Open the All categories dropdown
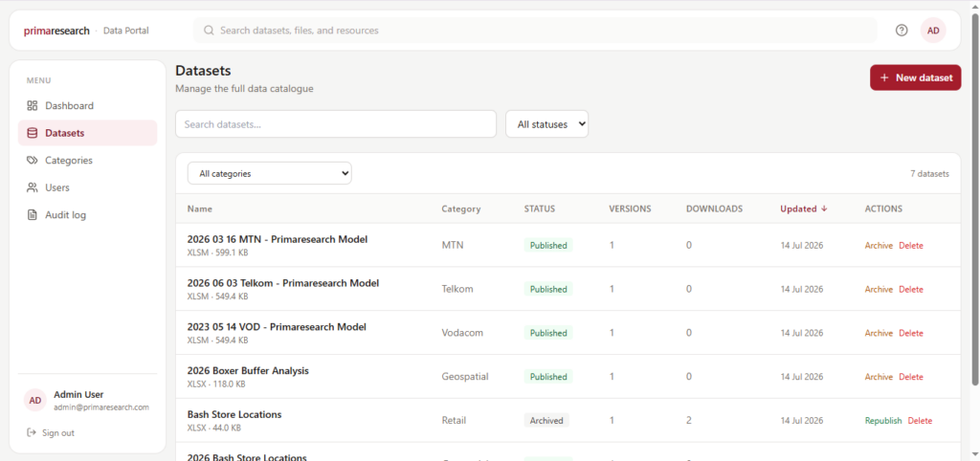Screen dimensions: 980x461 point(269,174)
